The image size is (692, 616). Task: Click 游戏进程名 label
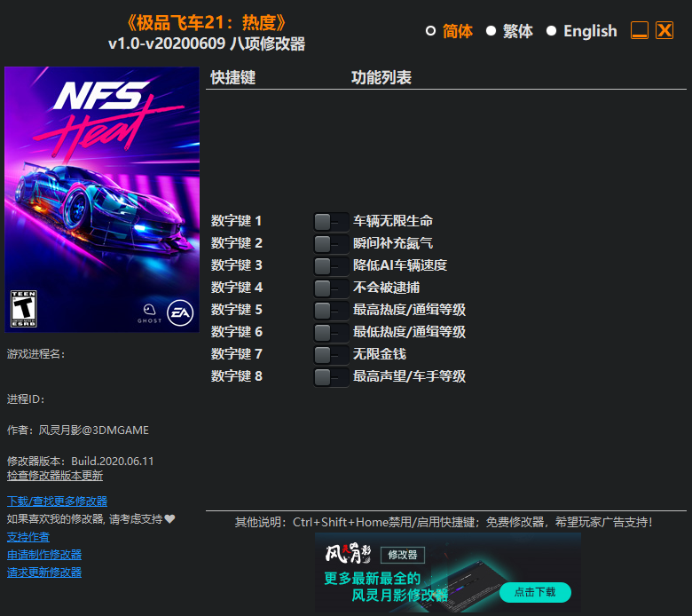(36, 354)
